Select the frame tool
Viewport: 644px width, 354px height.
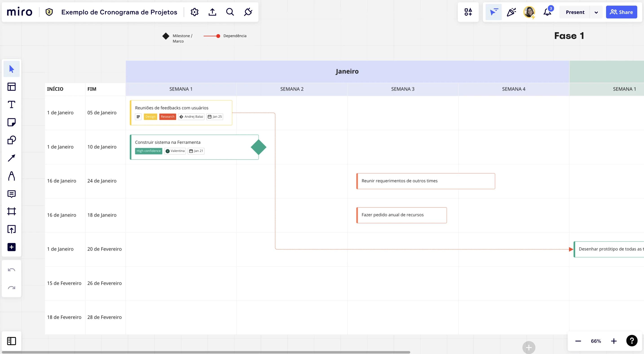pos(11,212)
